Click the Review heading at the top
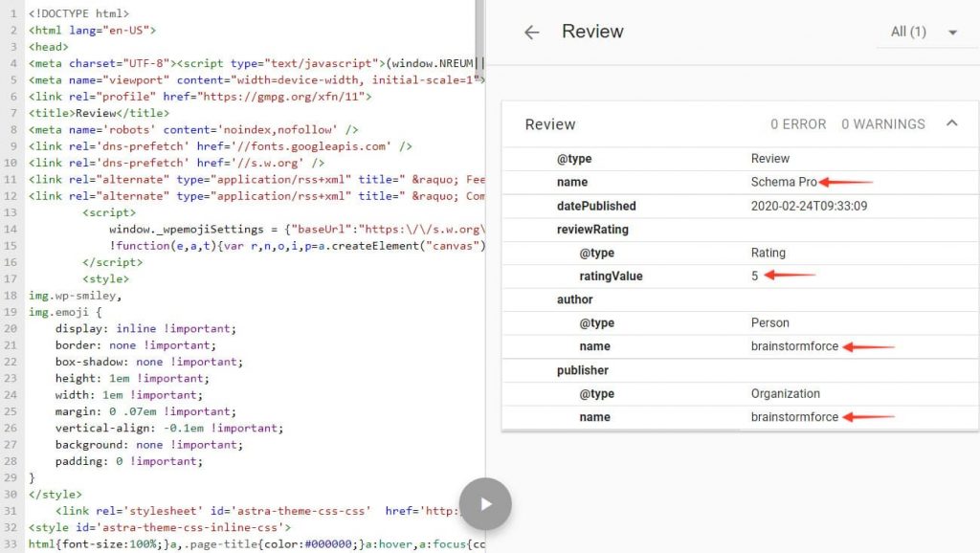The image size is (980, 553). 592,32
